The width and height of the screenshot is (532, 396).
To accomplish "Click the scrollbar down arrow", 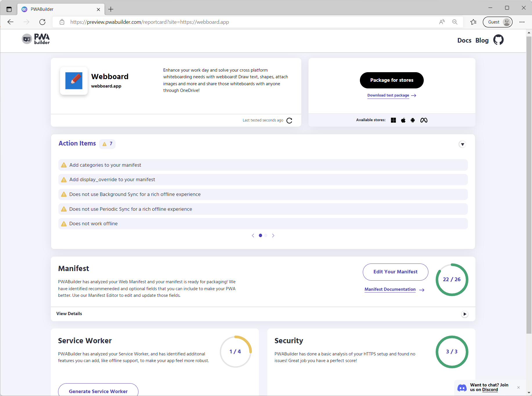I will (x=529, y=393).
